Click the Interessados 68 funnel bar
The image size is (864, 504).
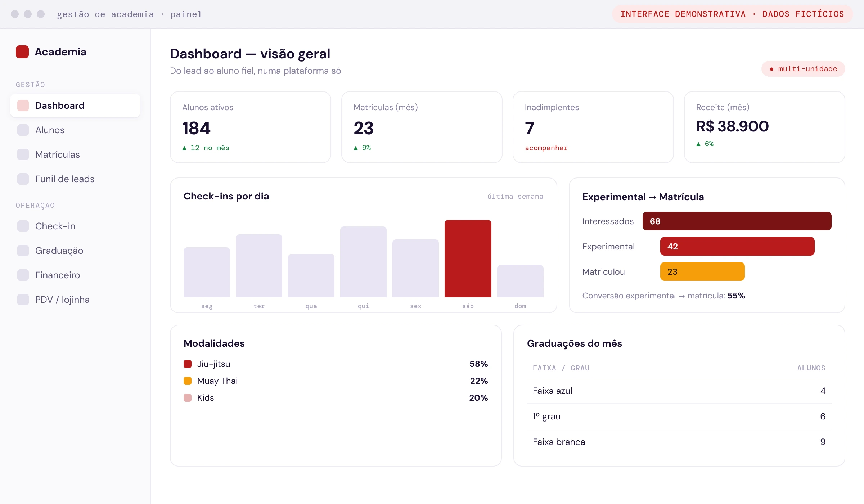(x=737, y=221)
